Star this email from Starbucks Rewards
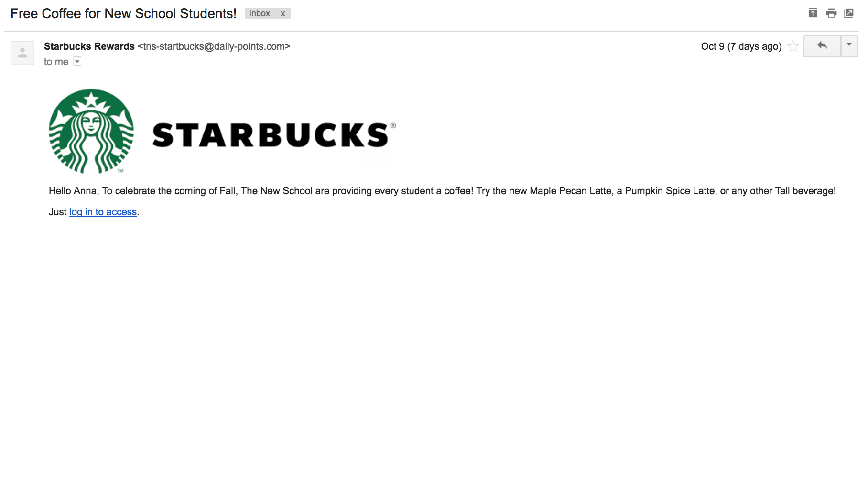868x486 pixels. [793, 46]
